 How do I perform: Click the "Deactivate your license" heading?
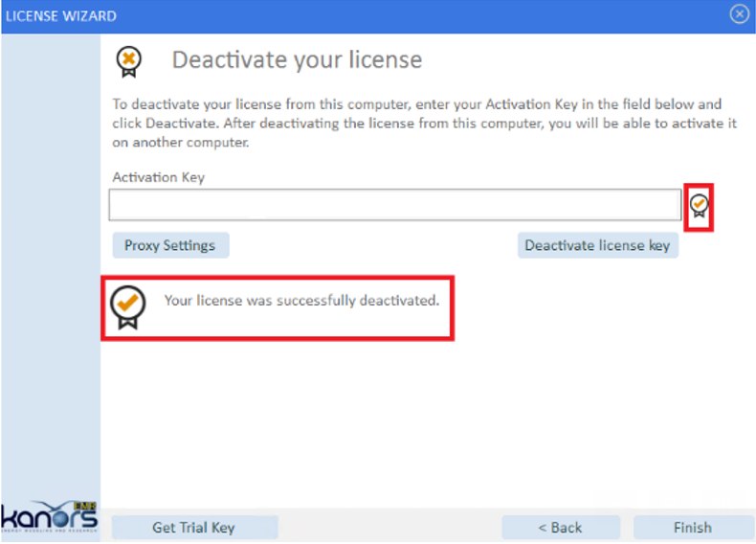297,60
